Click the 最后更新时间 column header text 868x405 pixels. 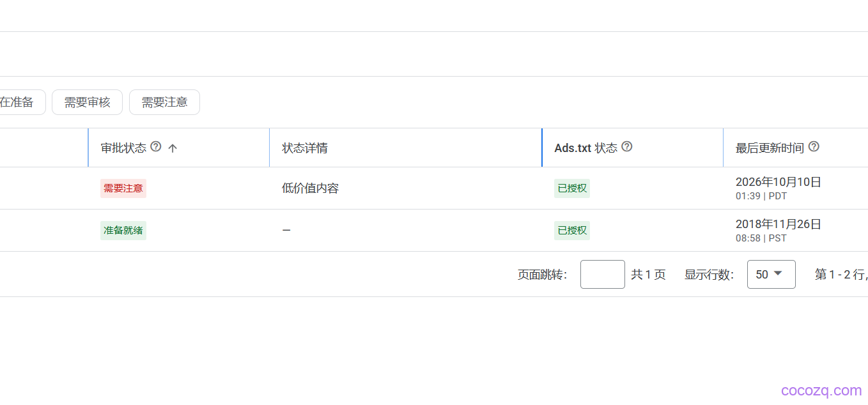[770, 148]
